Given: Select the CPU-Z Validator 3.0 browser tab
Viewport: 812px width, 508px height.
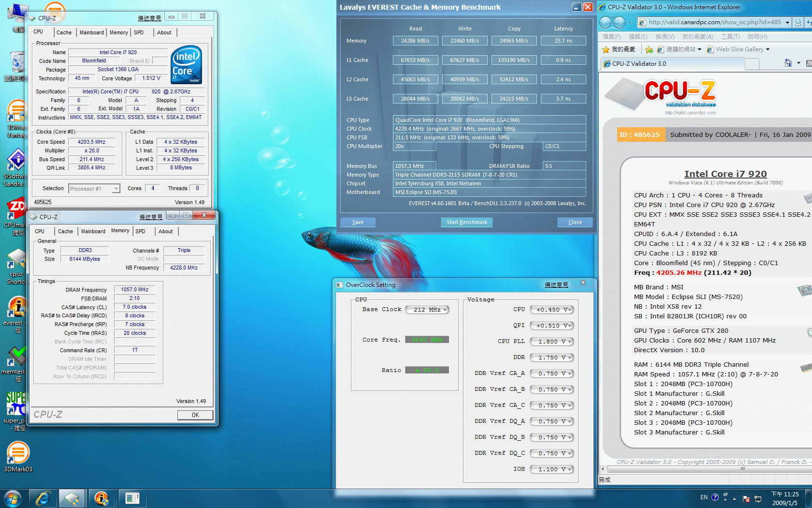Looking at the screenshot, I should coord(672,63).
